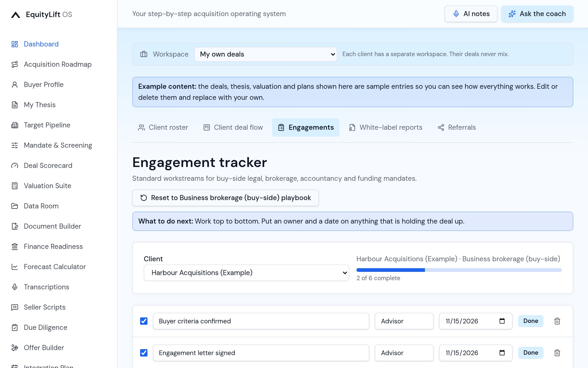Edit Advisor owner field for Engagement letter
This screenshot has height=368, width=588.
[x=404, y=353]
